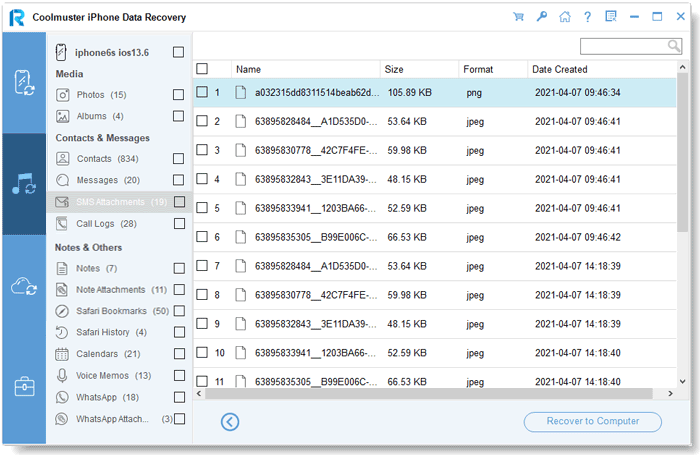Sort by the Size column header
Screen dimensions: 700x455
coord(419,69)
